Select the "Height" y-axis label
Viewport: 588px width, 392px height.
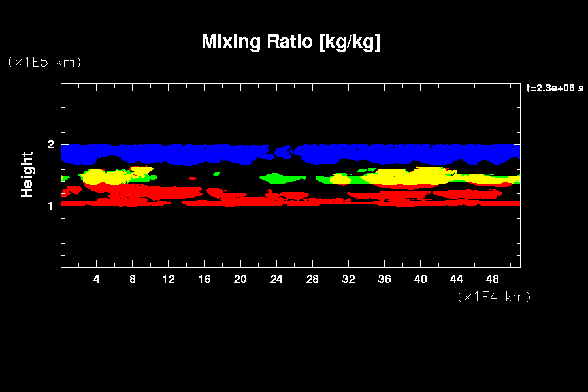pos(27,174)
